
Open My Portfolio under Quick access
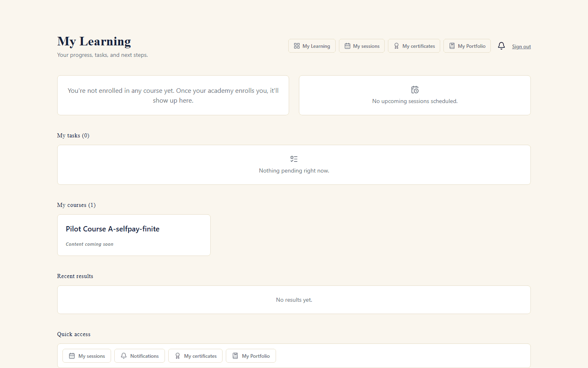pyautogui.click(x=251, y=356)
